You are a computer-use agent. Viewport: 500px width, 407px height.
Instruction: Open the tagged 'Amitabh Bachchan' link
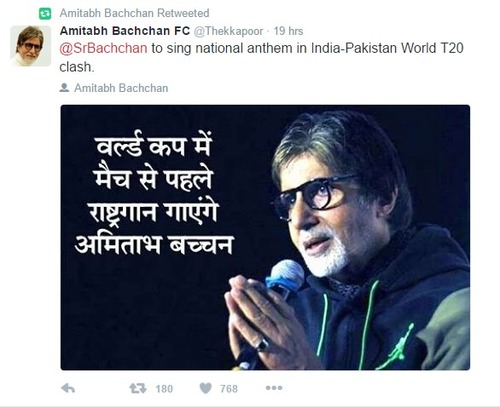coord(121,88)
